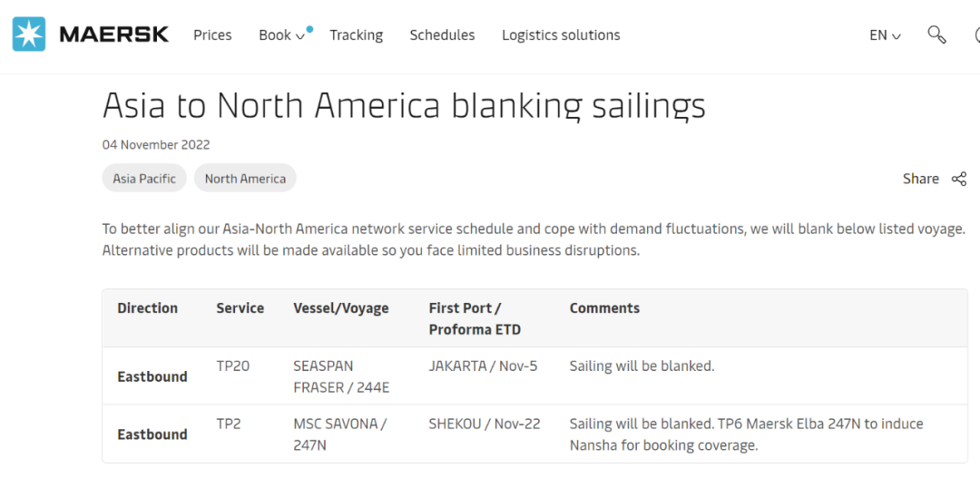This screenshot has width=980, height=488.
Task: Open the Prices menu item
Action: pos(212,35)
